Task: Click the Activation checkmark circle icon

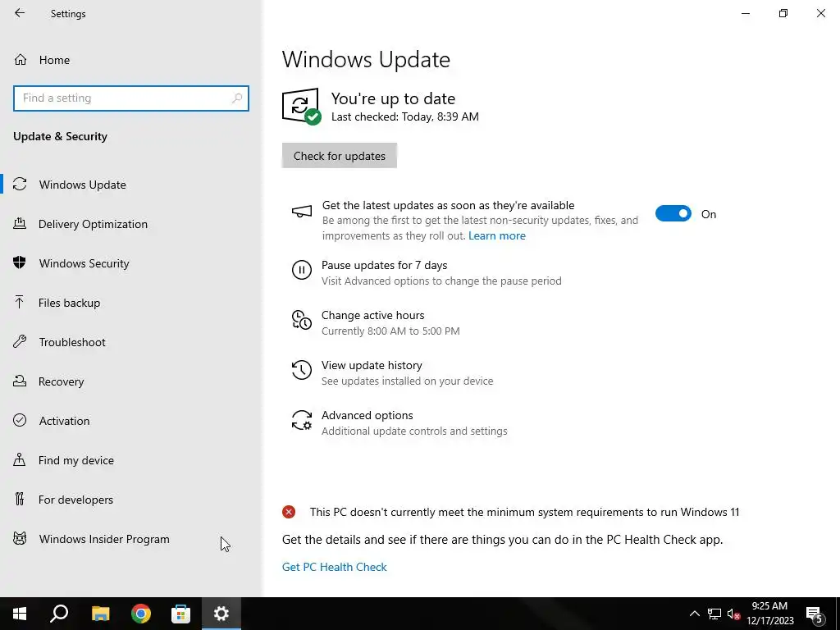Action: point(20,420)
